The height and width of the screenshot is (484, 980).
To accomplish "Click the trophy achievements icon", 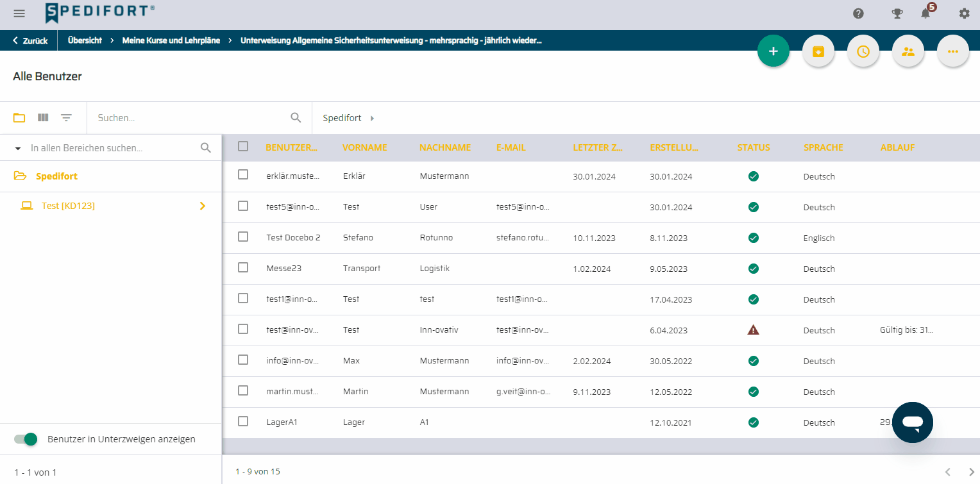I will tap(897, 13).
